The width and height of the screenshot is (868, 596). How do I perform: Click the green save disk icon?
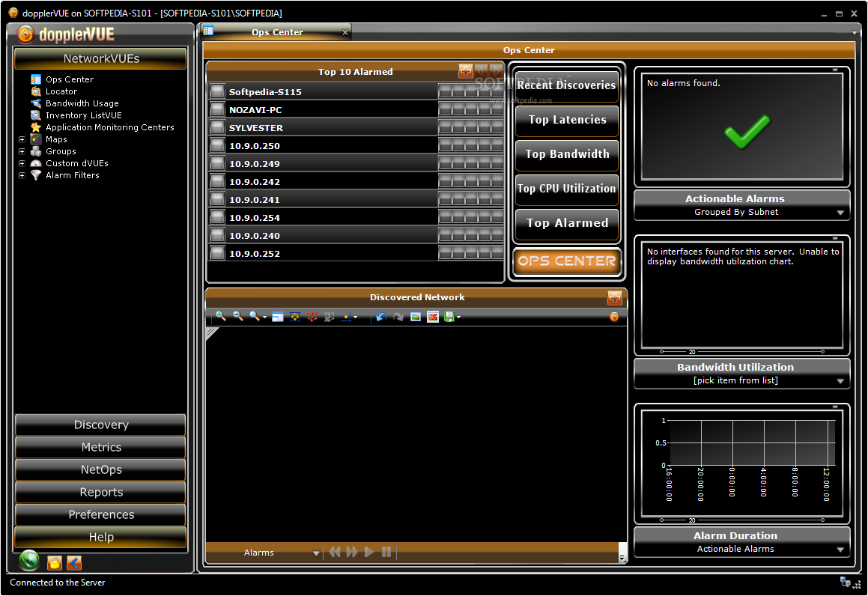(x=449, y=317)
